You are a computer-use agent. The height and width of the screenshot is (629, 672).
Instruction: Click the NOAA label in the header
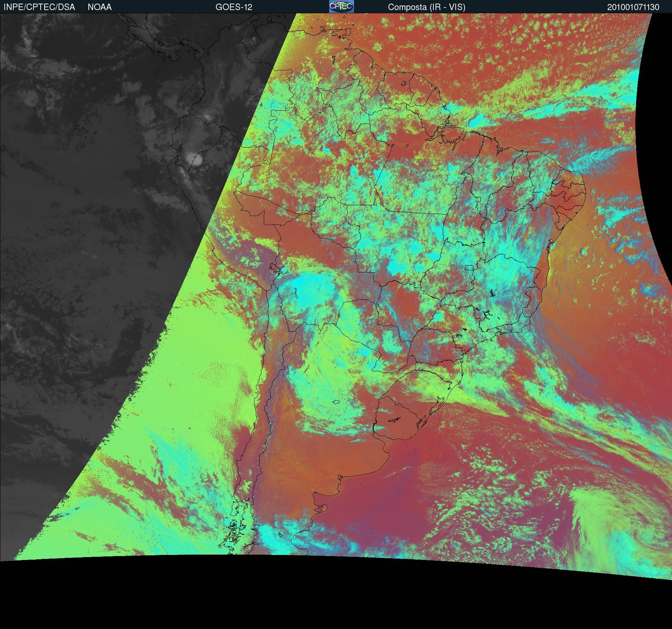click(x=100, y=7)
